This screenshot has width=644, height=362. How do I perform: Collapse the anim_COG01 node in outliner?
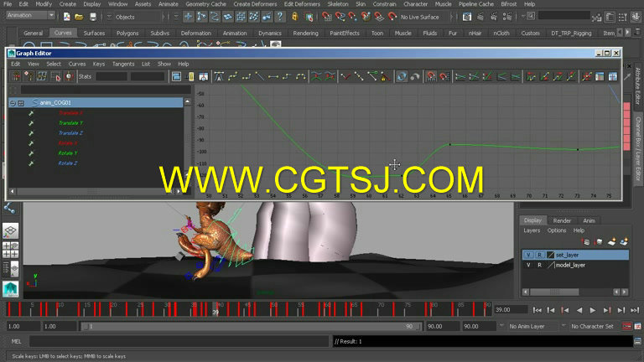tap(13, 103)
